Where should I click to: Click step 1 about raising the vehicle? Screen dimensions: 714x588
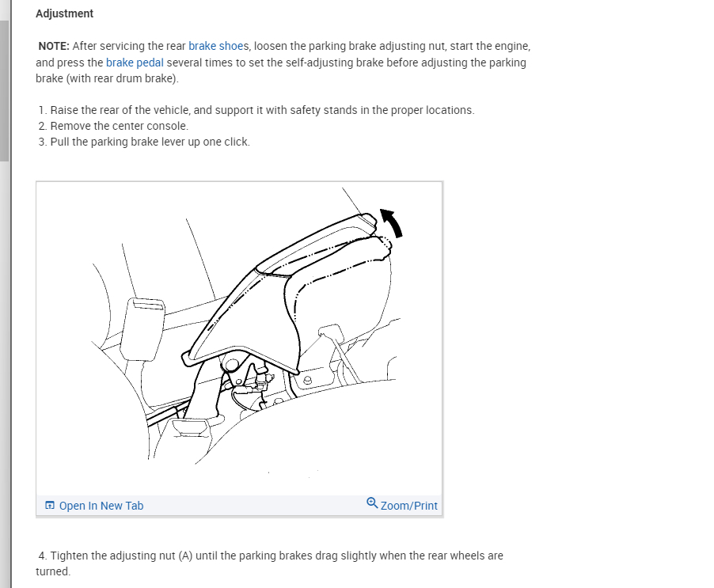point(256,110)
